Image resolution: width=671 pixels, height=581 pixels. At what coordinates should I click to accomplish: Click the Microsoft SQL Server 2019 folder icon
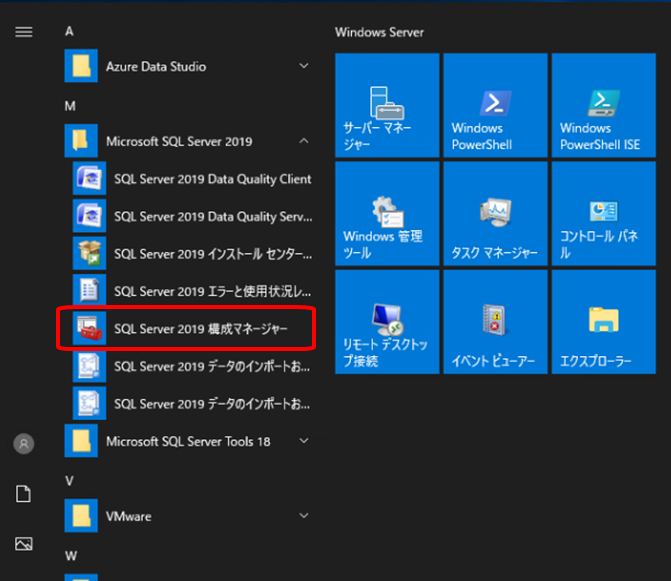(81, 141)
